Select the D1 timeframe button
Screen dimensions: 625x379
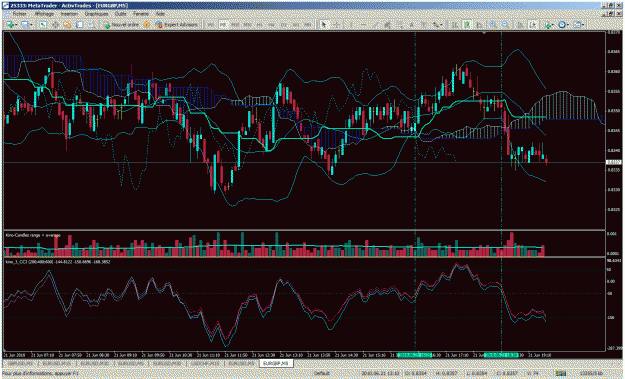click(284, 25)
